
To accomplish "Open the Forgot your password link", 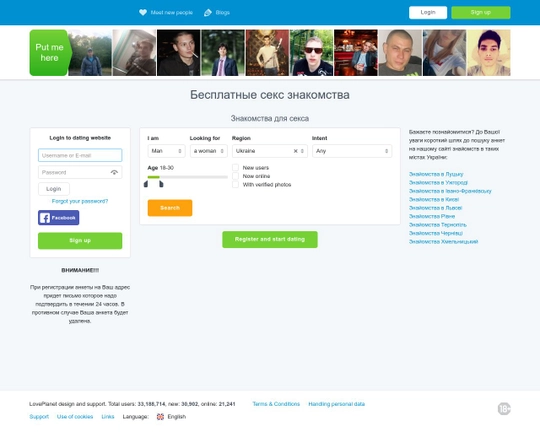I will point(80,201).
